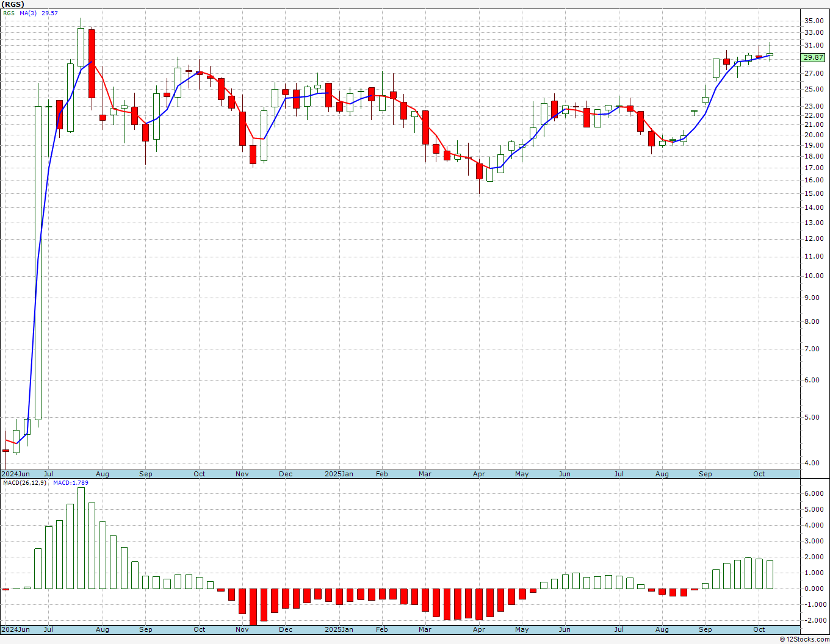The width and height of the screenshot is (830, 644).
Task: Click 2025Jan on the price chart date axis
Action: [339, 474]
